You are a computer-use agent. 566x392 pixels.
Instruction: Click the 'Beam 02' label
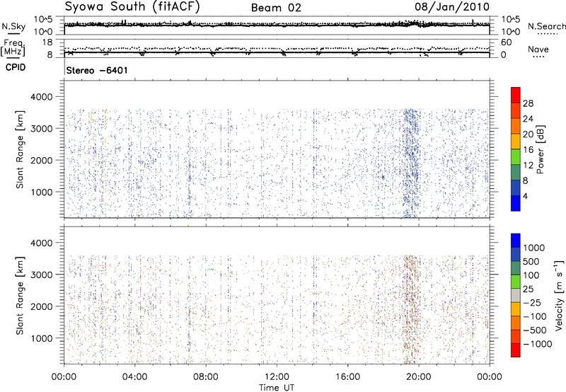click(276, 8)
